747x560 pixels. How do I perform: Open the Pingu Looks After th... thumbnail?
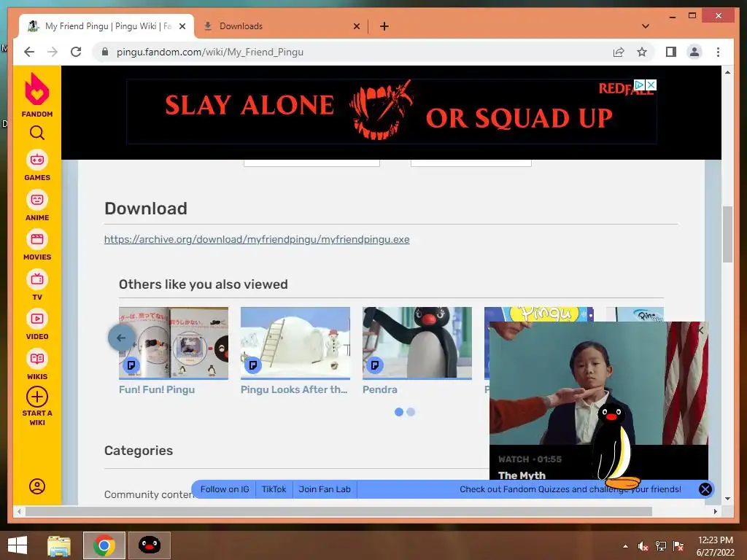coord(295,343)
